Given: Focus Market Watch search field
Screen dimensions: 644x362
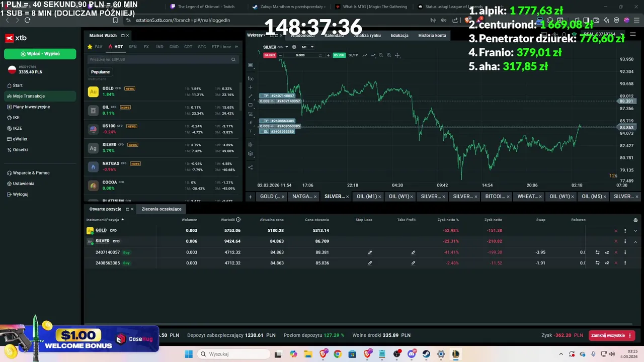Looking at the screenshot, I should [163, 59].
